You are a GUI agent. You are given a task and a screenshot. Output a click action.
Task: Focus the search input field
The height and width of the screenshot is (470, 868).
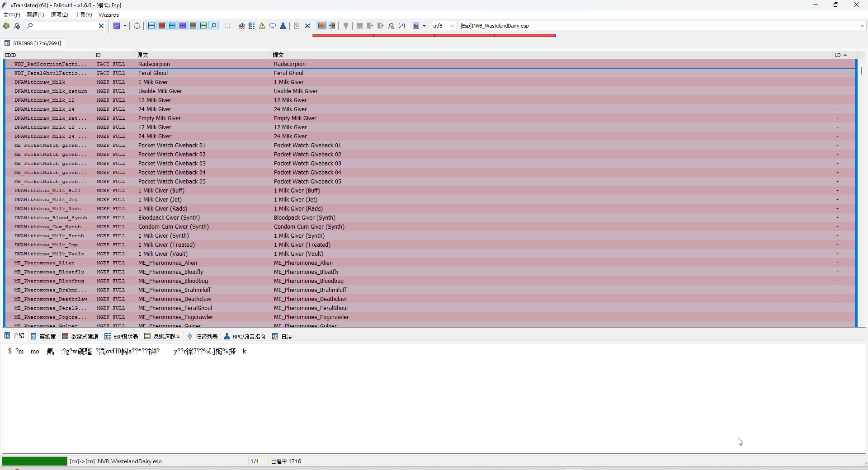click(x=65, y=26)
